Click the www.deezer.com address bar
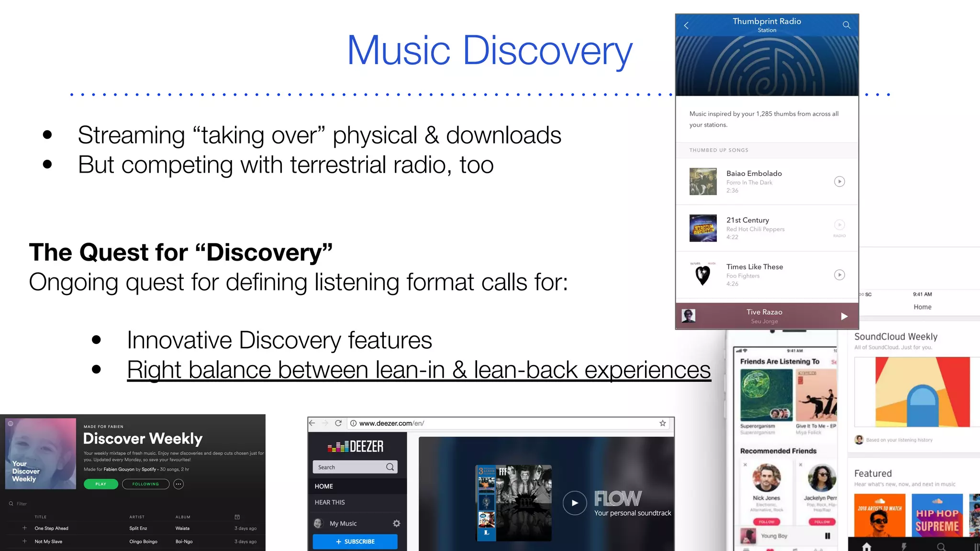This screenshot has height=551, width=980. 507,423
